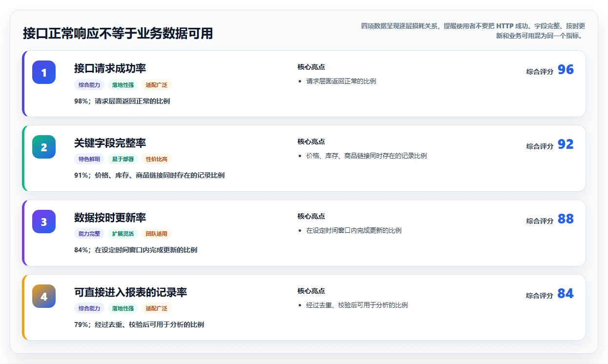
Task: Click the 79% 经过去重 description line
Action: click(139, 324)
